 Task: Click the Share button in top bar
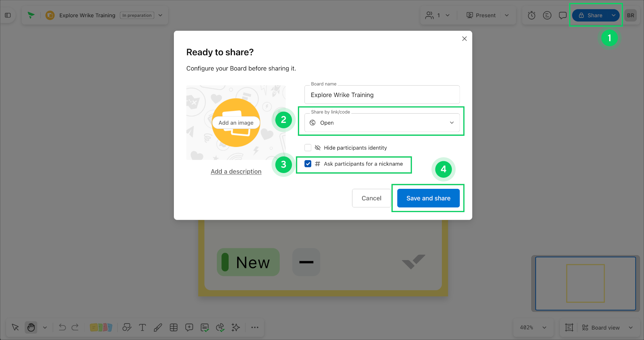(x=591, y=15)
